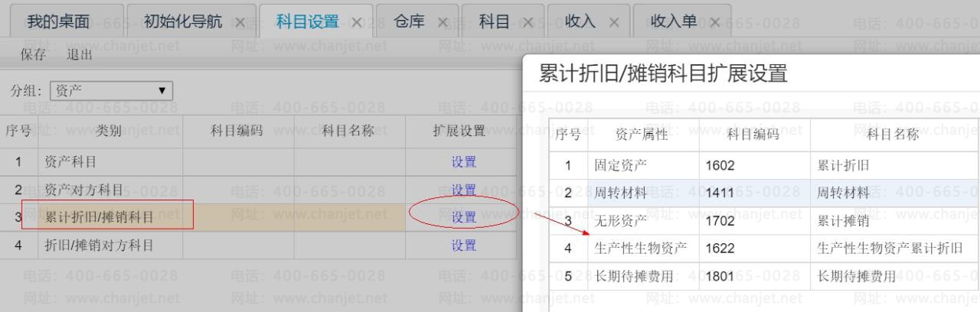This screenshot has width=980, height=312.
Task: Select the 资产对方科目 row text
Action: (x=83, y=190)
